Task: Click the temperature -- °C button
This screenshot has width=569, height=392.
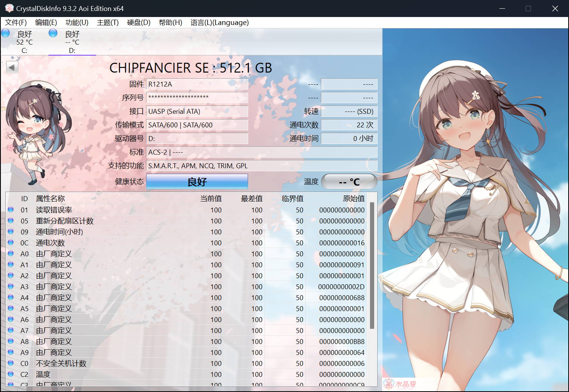Action: [349, 182]
